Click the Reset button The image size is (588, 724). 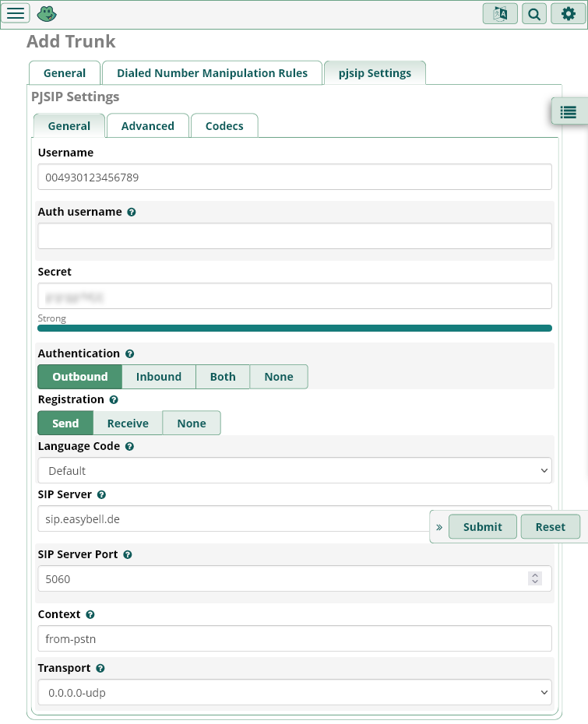tap(550, 527)
